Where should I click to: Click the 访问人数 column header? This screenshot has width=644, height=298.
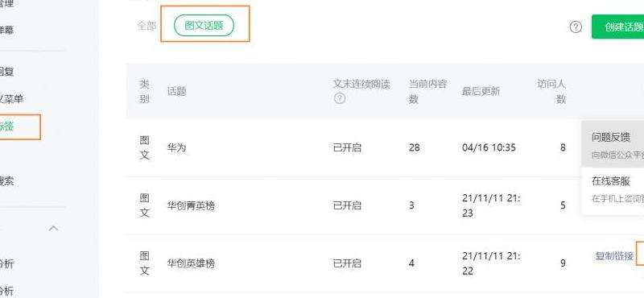551,92
